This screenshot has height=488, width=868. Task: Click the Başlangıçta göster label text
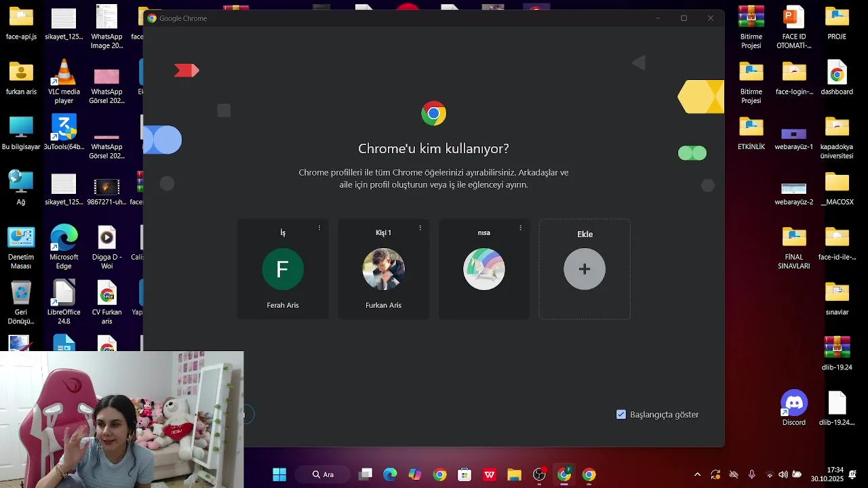click(x=665, y=414)
